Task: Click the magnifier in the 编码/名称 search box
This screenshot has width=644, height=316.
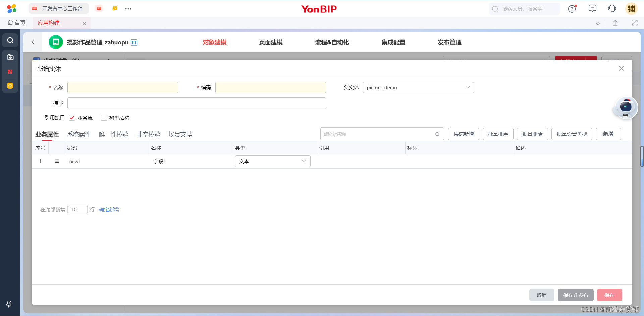Action: [x=437, y=134]
